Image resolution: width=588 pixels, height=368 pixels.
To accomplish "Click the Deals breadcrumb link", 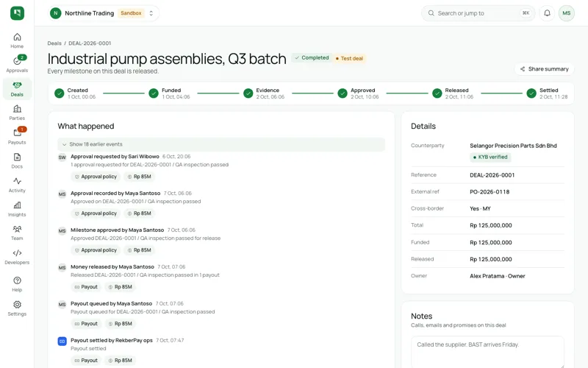I will 54,43.
